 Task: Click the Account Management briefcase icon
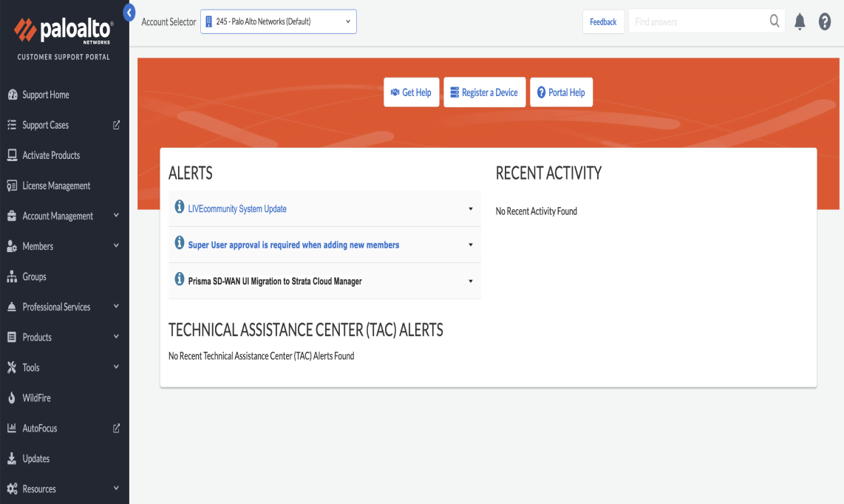click(12, 216)
